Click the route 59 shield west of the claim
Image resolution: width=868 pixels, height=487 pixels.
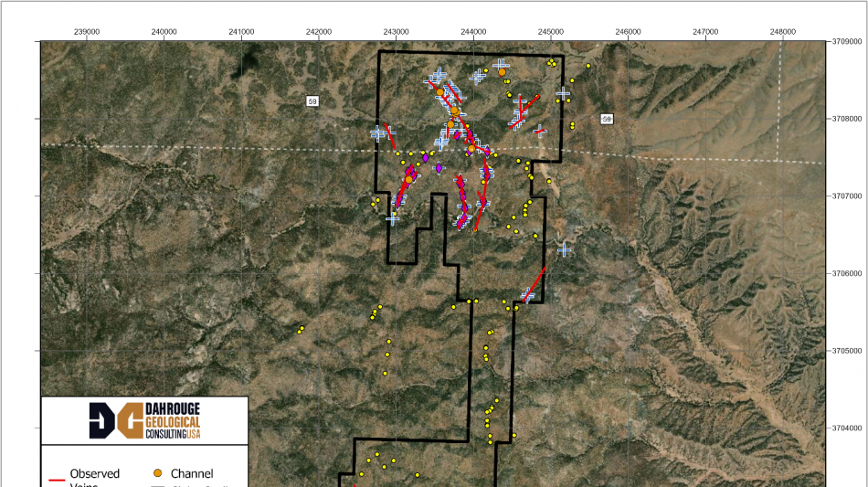[x=312, y=101]
